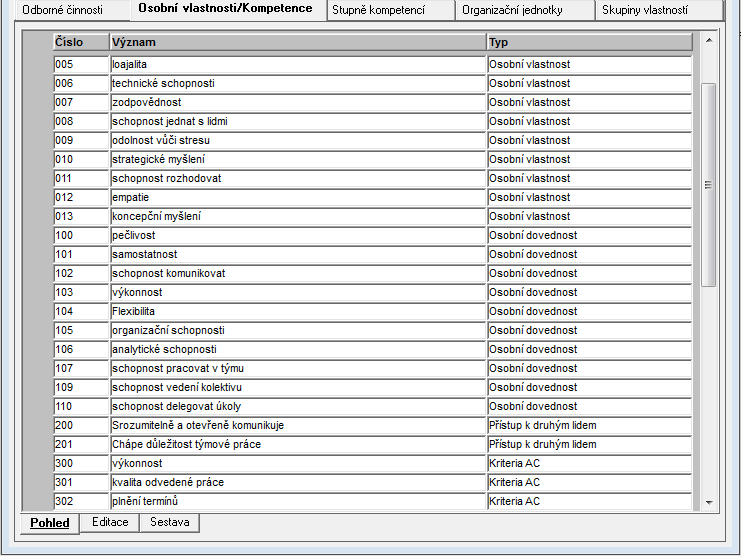Click the number cell "200"

81,425
